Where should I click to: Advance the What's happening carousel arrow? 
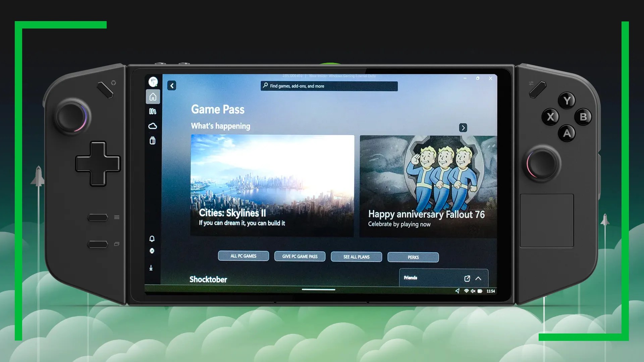coord(463,128)
